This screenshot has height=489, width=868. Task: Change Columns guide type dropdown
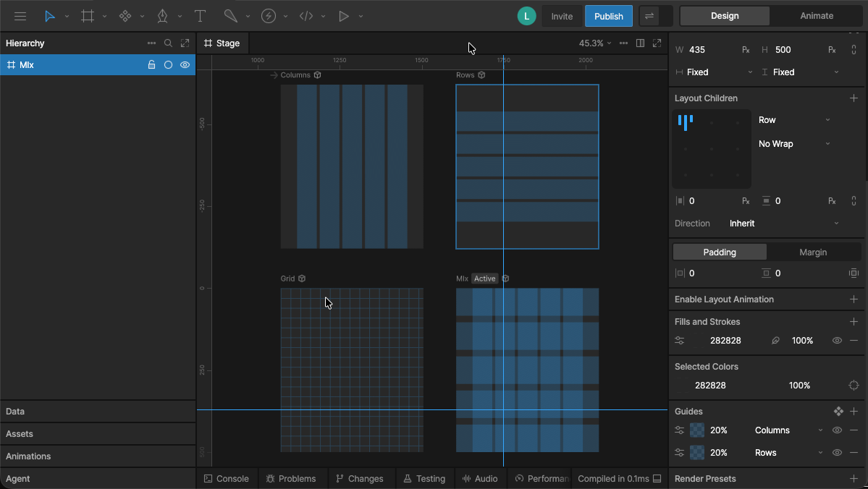pyautogui.click(x=789, y=430)
